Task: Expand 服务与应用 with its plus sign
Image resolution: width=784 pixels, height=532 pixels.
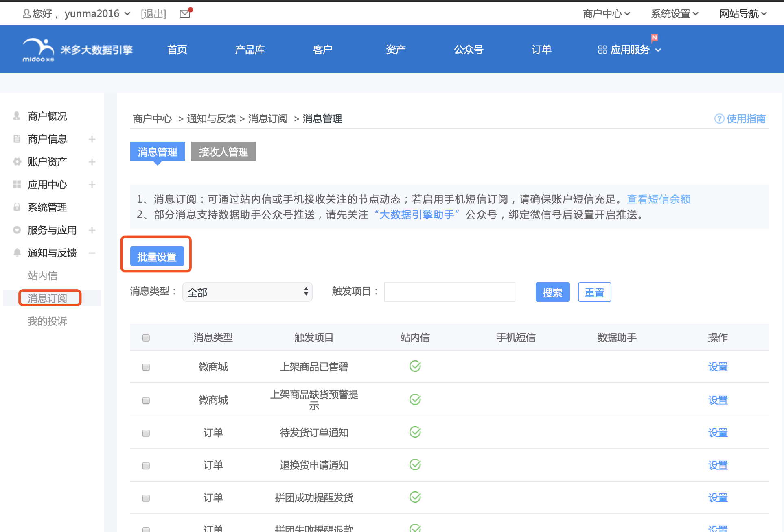Action: 92,230
